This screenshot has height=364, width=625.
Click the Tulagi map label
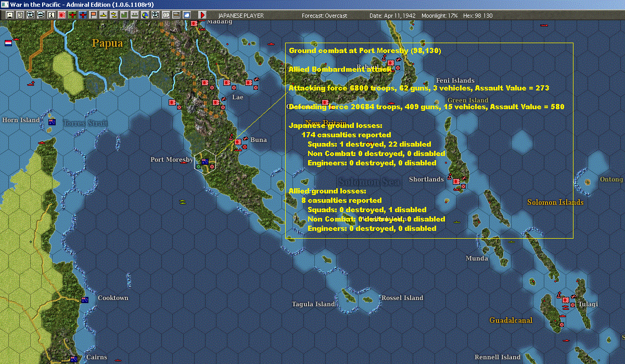point(588,304)
